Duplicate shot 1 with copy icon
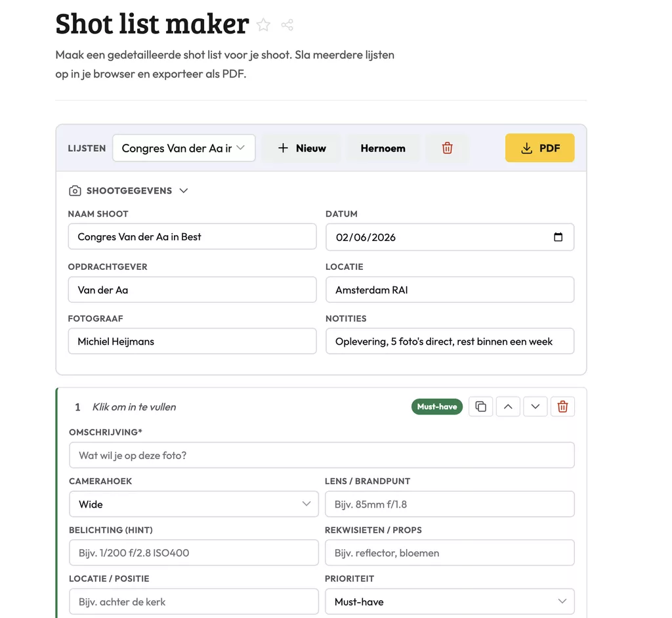Viewport: 672px width, 618px height. tap(481, 407)
